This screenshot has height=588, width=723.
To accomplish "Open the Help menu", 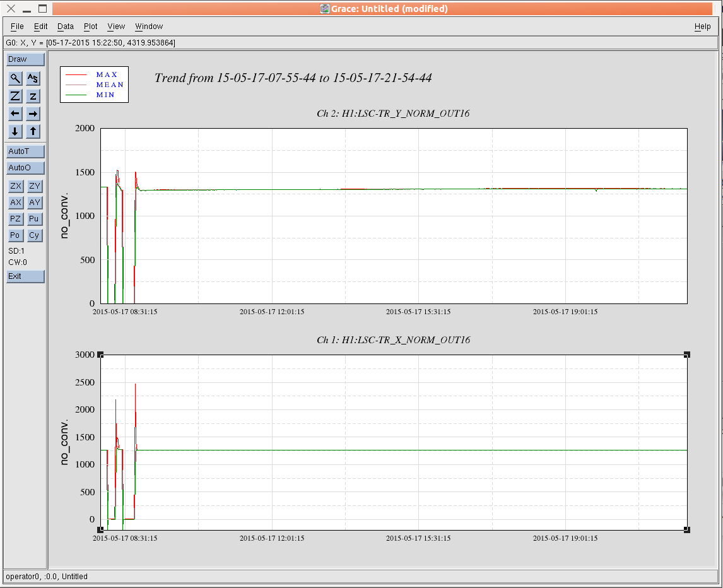I will click(x=702, y=26).
